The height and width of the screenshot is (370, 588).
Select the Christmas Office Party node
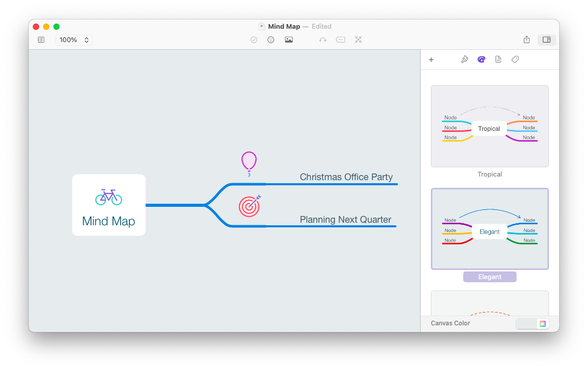point(347,177)
